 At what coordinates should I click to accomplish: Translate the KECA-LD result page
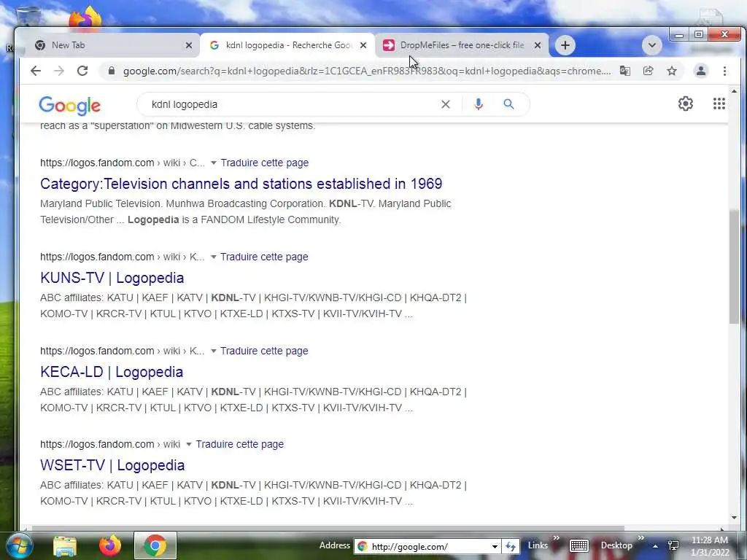264,351
